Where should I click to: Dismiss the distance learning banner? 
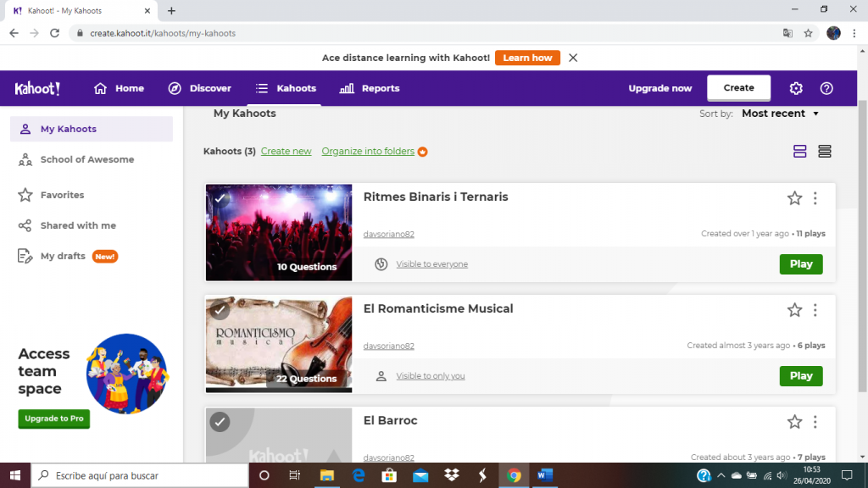click(573, 58)
